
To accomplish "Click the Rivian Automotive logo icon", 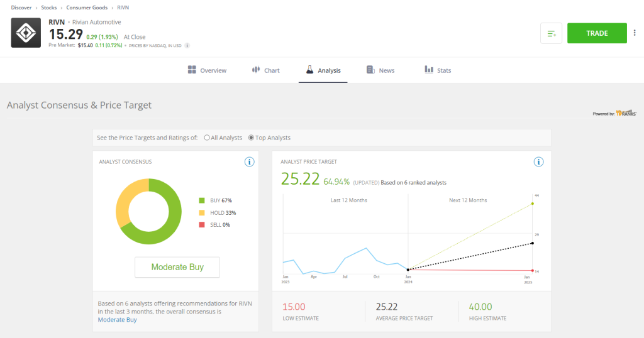I will 26,33.
